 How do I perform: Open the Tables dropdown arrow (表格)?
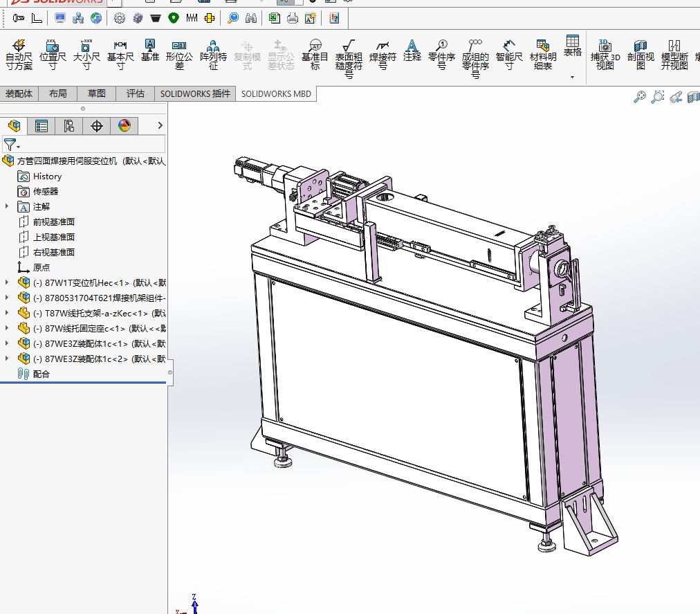(572, 78)
